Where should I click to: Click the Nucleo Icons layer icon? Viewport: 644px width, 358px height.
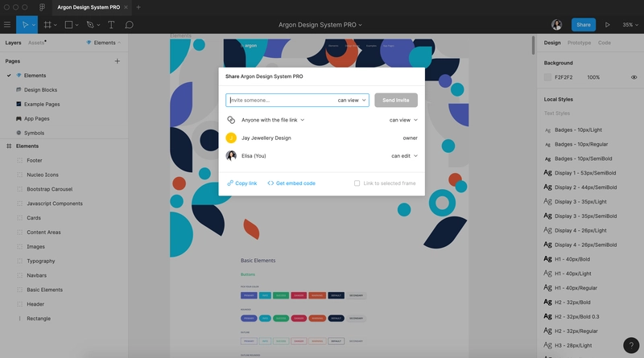click(x=19, y=175)
